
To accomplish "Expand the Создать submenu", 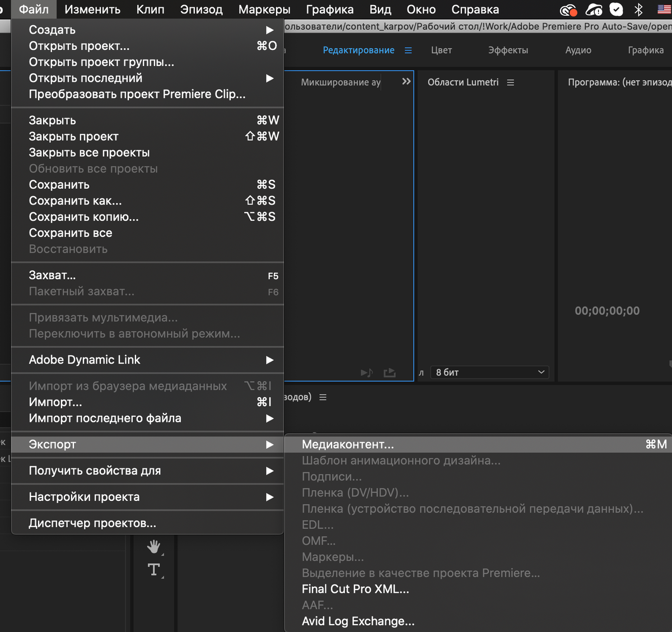I will pos(151,30).
